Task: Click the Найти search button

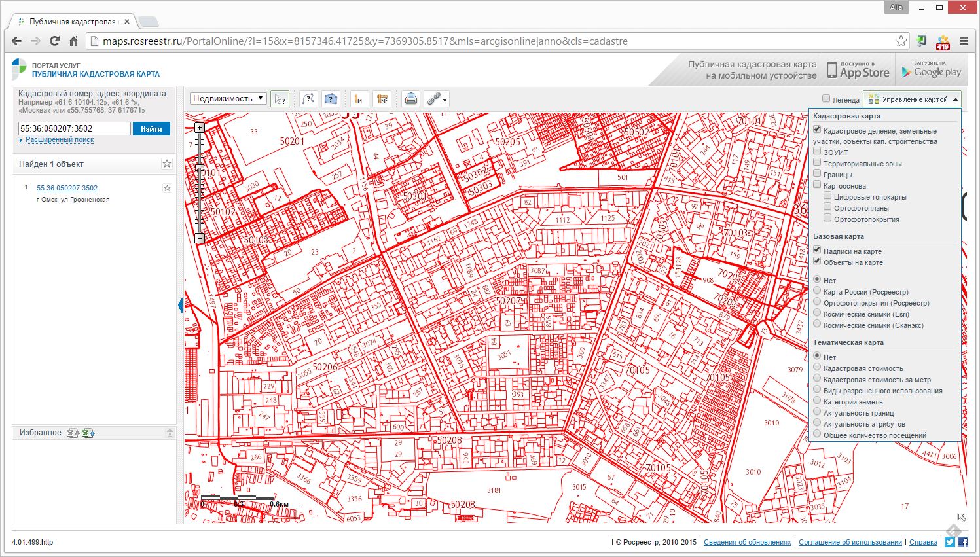Action: click(151, 129)
